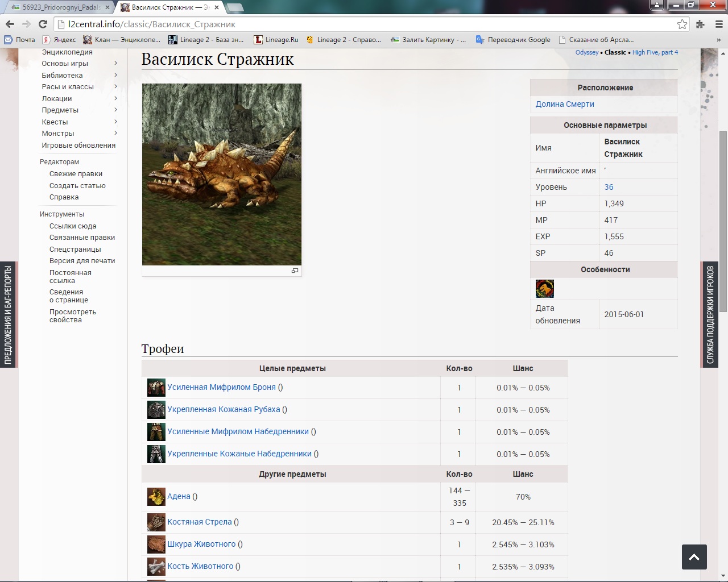This screenshot has height=582, width=728.
Task: Click the Василиск Стражник monster image
Action: (x=222, y=174)
